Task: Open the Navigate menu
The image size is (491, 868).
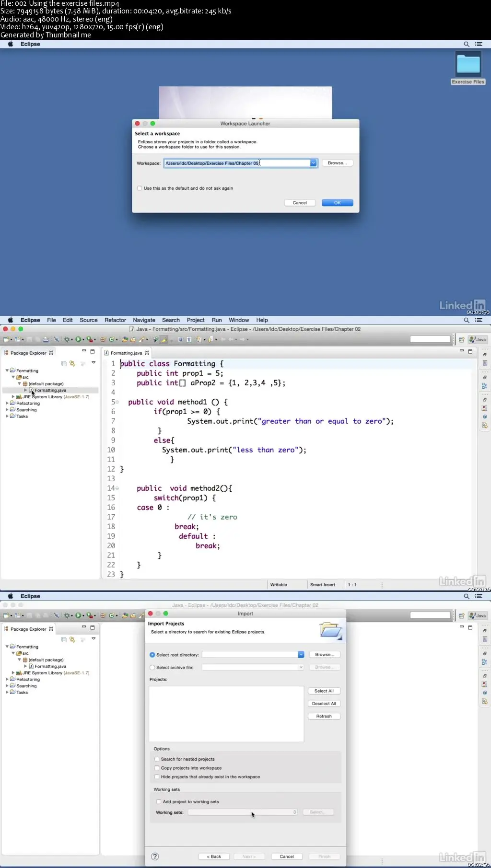Action: click(144, 320)
